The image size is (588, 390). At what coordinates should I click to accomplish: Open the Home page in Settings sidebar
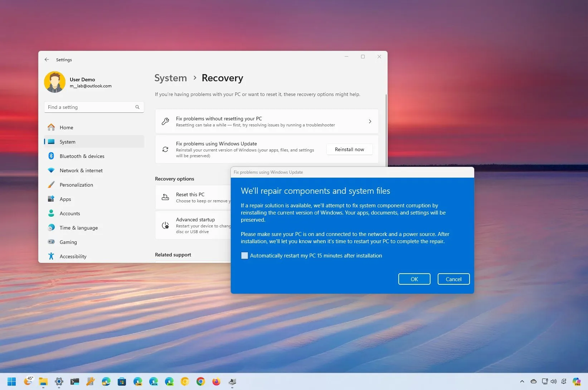[94, 127]
